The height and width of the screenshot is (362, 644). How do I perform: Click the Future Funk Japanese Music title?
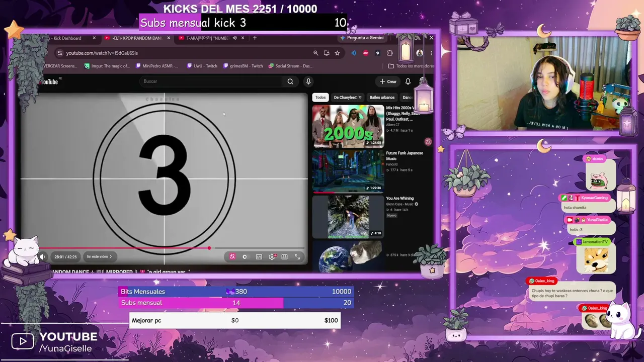[x=405, y=156]
